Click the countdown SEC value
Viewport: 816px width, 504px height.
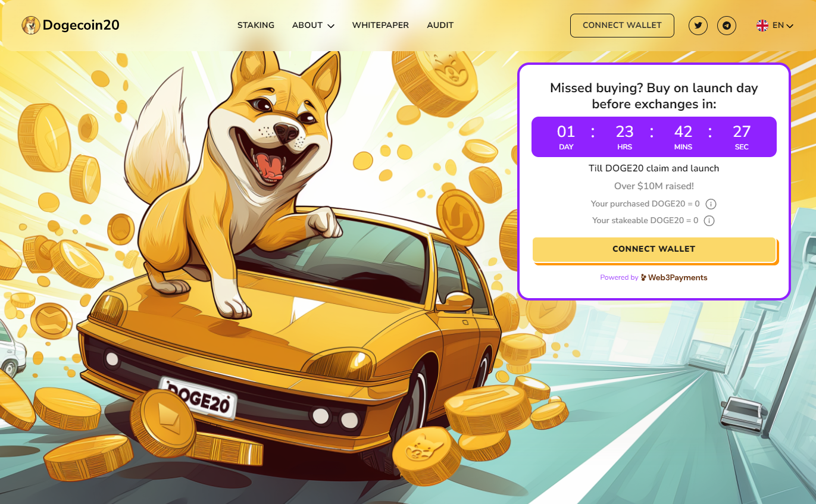tap(742, 132)
